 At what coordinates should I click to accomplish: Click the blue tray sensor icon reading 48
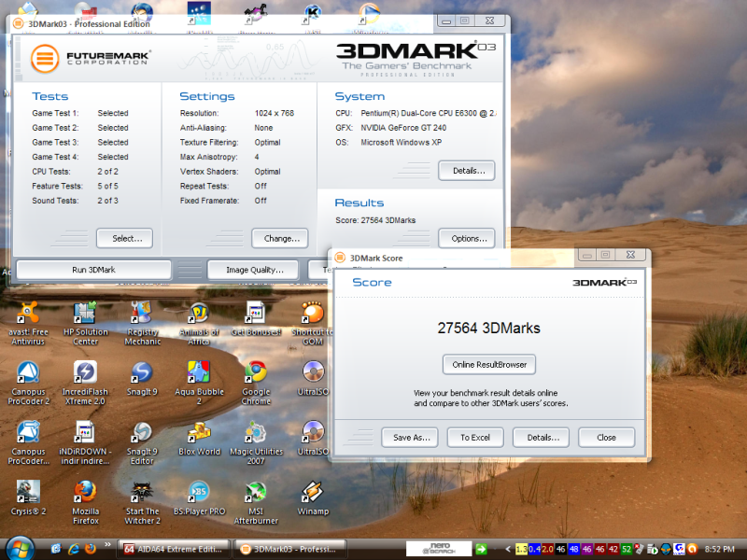[x=574, y=549]
